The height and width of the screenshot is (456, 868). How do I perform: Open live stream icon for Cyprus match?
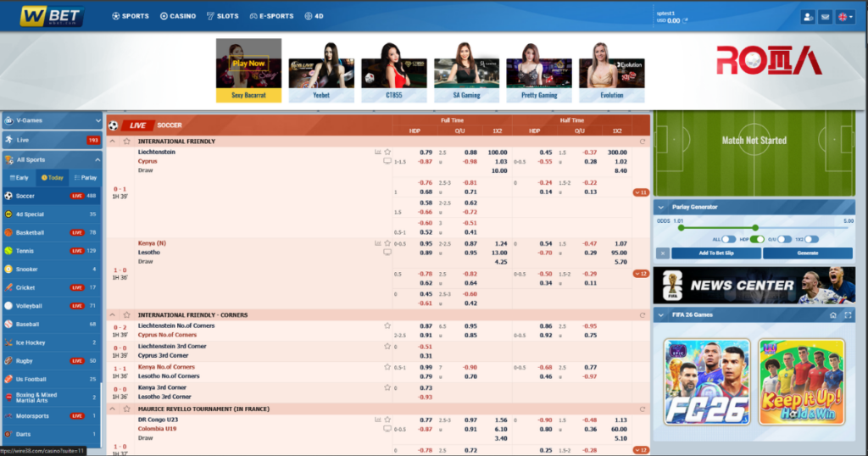point(387,161)
